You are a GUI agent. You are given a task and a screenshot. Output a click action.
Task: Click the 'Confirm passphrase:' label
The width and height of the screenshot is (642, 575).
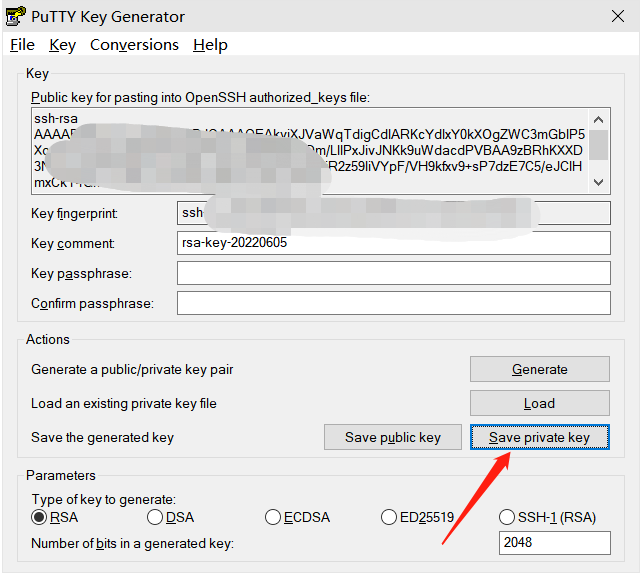(x=92, y=303)
